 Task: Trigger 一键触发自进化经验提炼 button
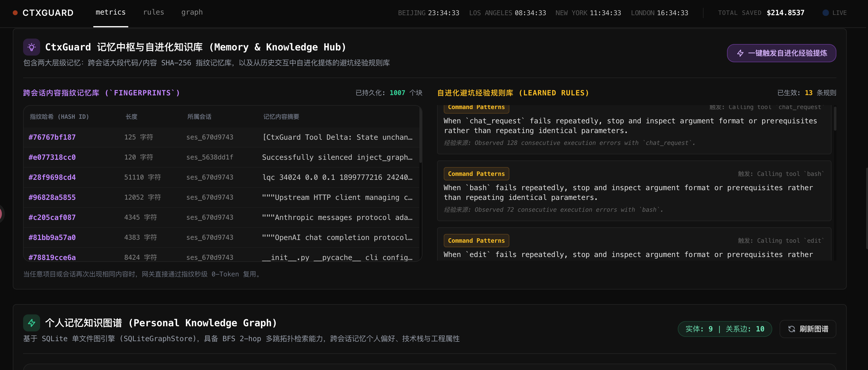click(781, 53)
